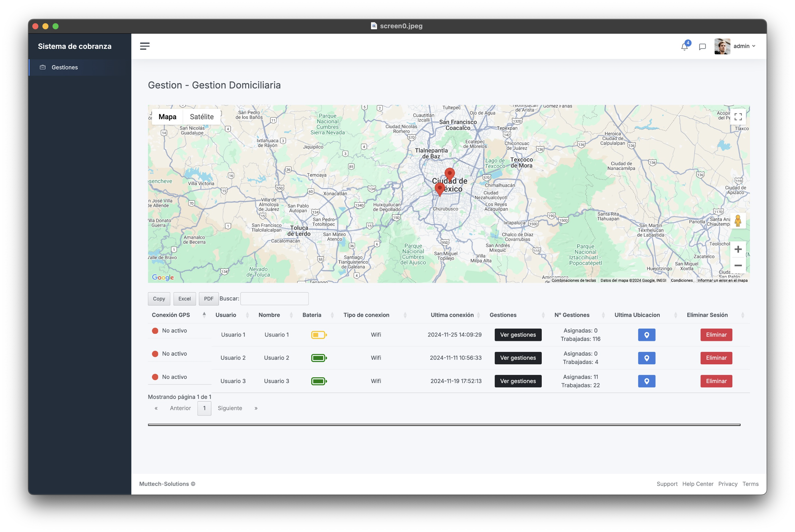Go to first page with « button
This screenshot has width=795, height=532.
coord(156,408)
